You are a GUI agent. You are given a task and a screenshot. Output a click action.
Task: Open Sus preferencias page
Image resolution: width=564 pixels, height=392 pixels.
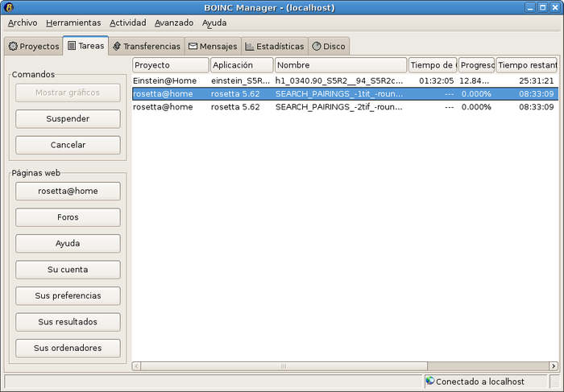coord(68,295)
